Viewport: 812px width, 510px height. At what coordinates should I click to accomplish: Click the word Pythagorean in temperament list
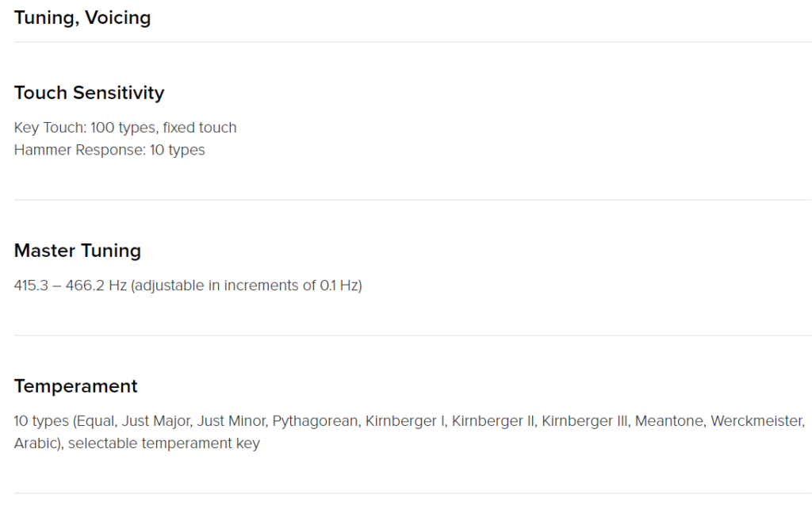click(x=315, y=421)
